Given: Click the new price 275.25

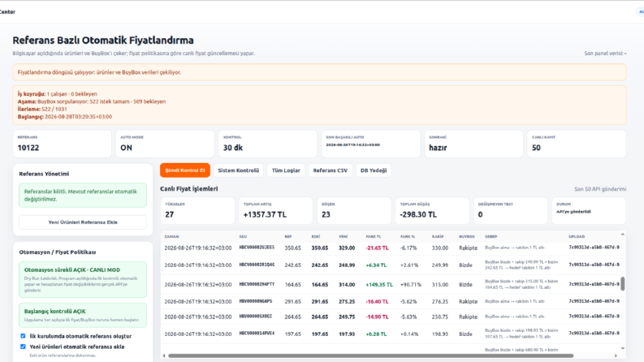Looking at the screenshot, I should 347,301.
